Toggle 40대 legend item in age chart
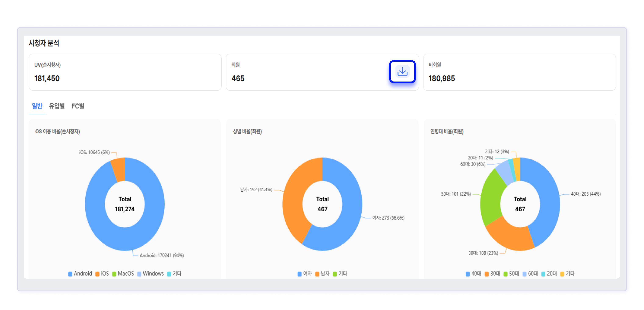644x310 pixels. [473, 274]
